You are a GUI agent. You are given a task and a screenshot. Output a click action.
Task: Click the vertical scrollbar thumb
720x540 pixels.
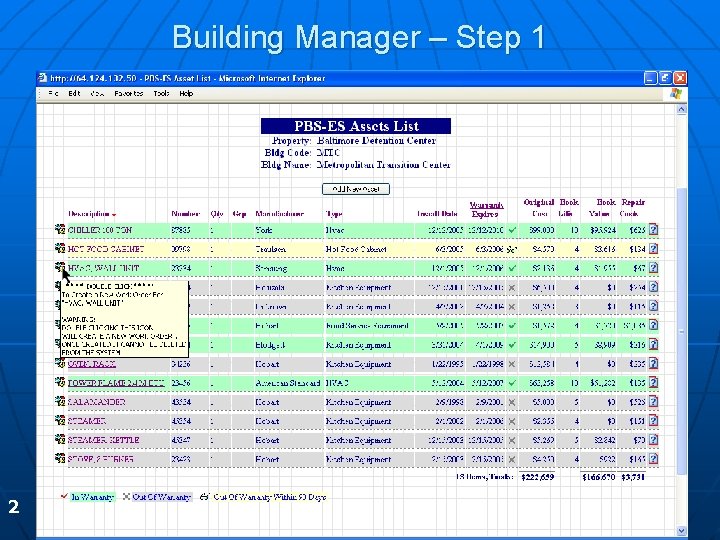pyautogui.click(x=681, y=331)
